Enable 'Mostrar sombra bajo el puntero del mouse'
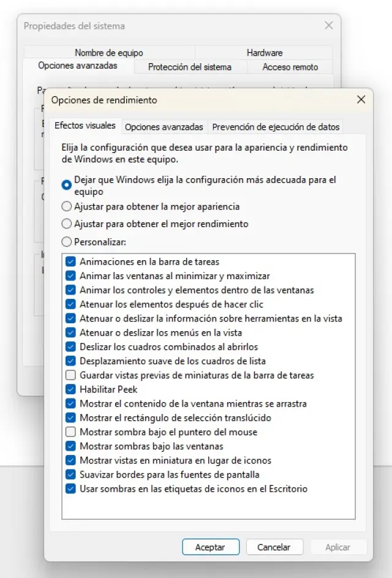This screenshot has height=578, width=392. [x=70, y=432]
